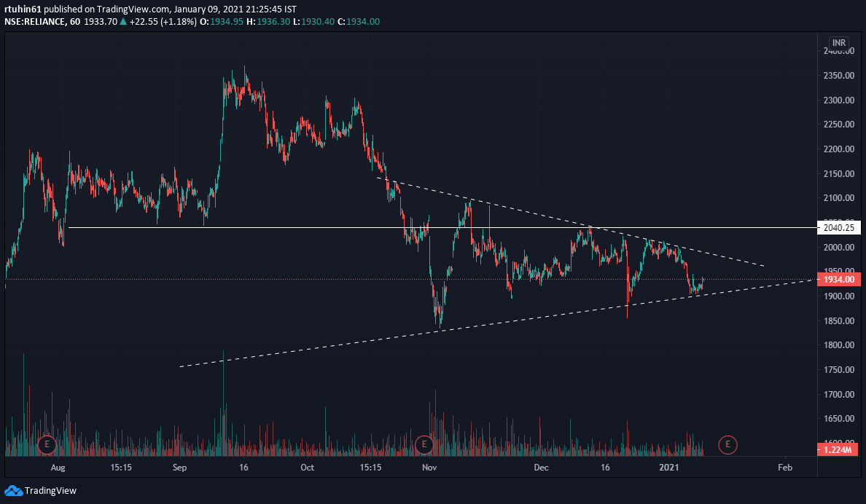866x504 pixels.
Task: Click the Nov time axis label
Action: point(429,468)
